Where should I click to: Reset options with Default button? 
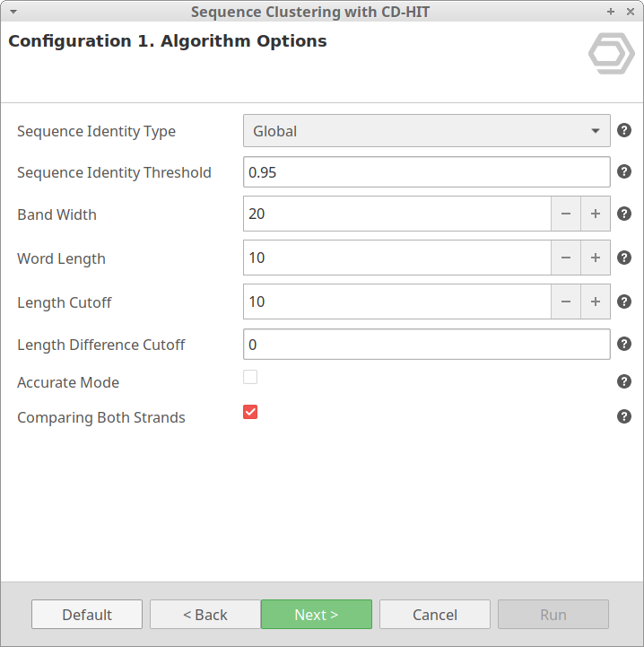coord(87,615)
